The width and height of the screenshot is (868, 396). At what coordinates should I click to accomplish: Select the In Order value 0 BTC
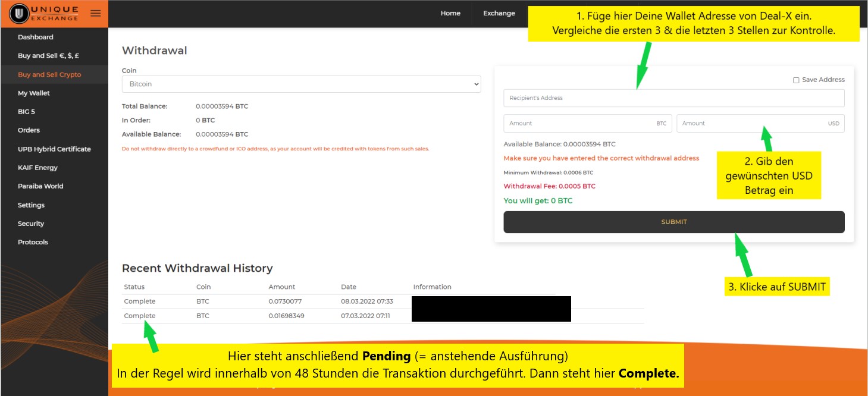tap(205, 120)
